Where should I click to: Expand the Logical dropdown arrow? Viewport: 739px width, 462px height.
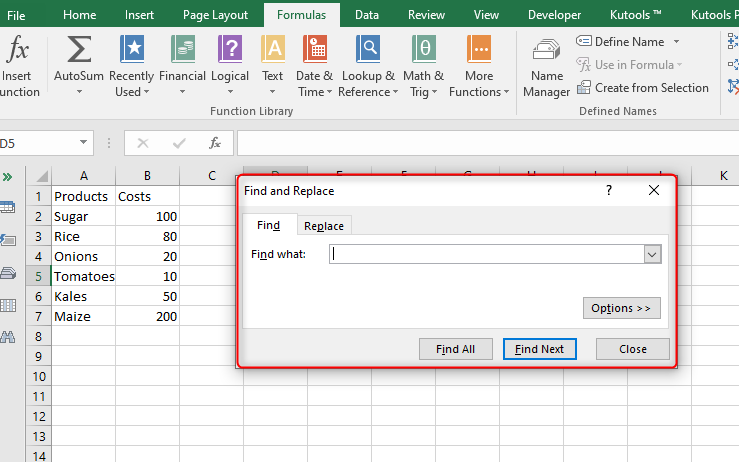tap(230, 91)
